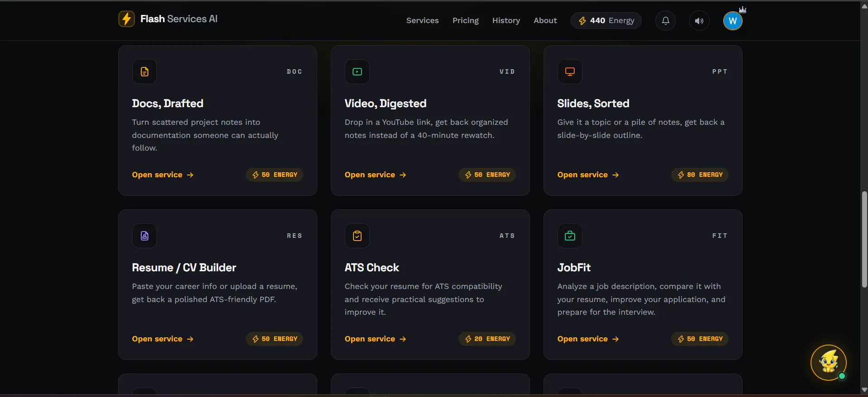Open the Services nav item

[422, 21]
